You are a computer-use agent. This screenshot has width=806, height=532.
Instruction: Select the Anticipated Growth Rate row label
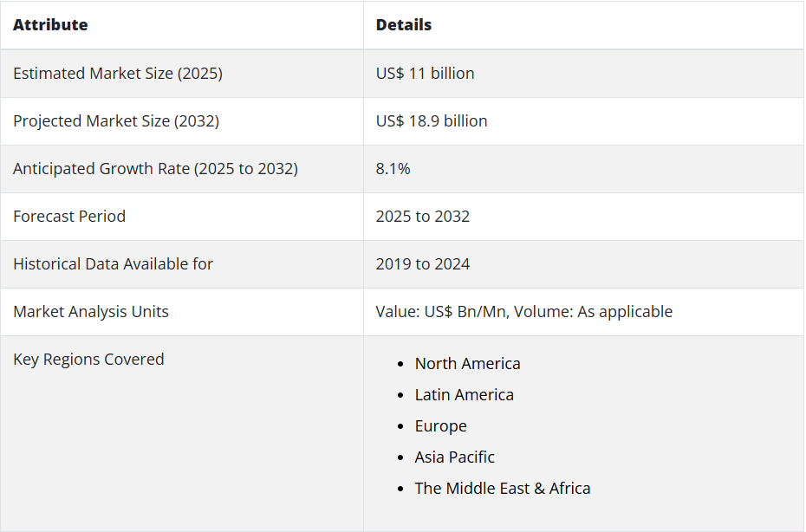[155, 169]
